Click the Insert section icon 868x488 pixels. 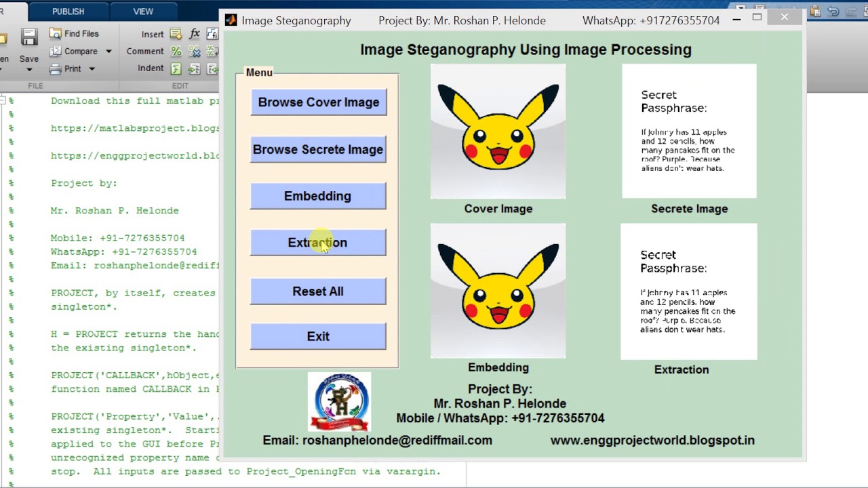coord(176,34)
